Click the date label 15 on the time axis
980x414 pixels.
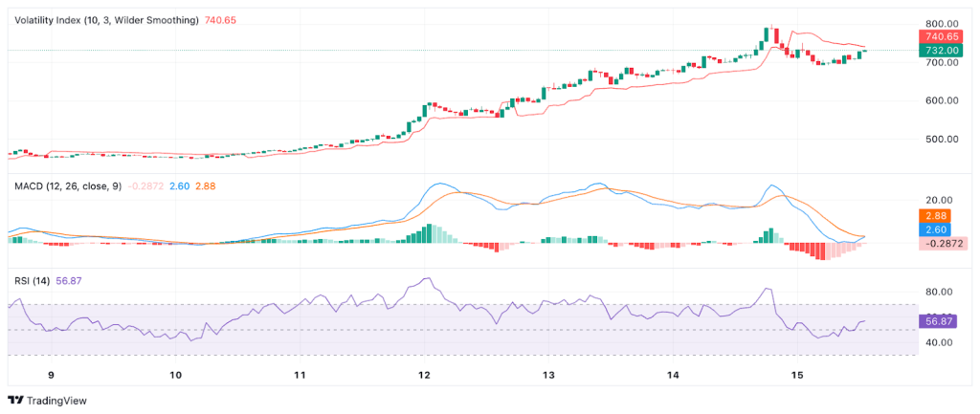pos(796,375)
